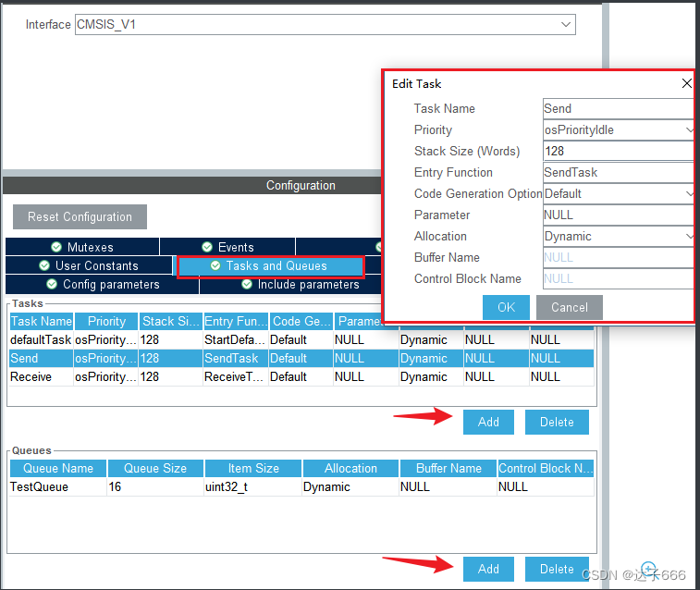The image size is (700, 590).
Task: Edit the Task Name field containing Send
Action: [618, 108]
